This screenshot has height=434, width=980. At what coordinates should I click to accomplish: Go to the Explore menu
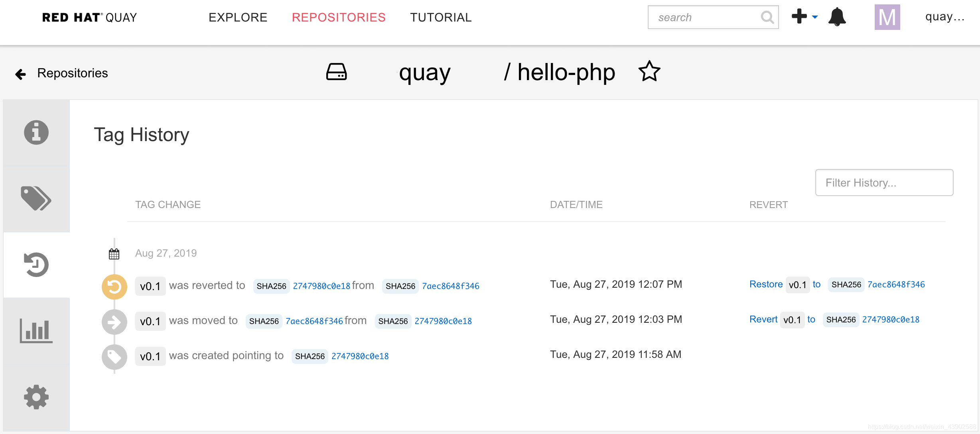pos(238,17)
